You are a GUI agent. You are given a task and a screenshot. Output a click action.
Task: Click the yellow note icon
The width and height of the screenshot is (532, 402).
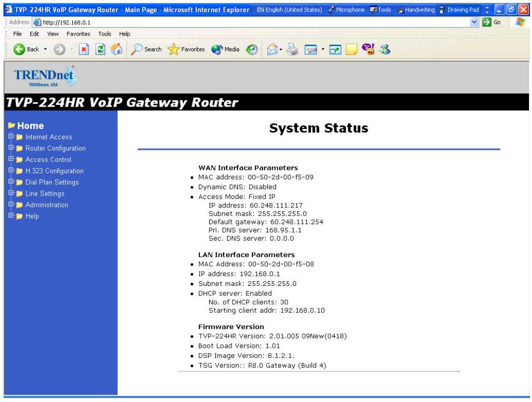tap(352, 50)
